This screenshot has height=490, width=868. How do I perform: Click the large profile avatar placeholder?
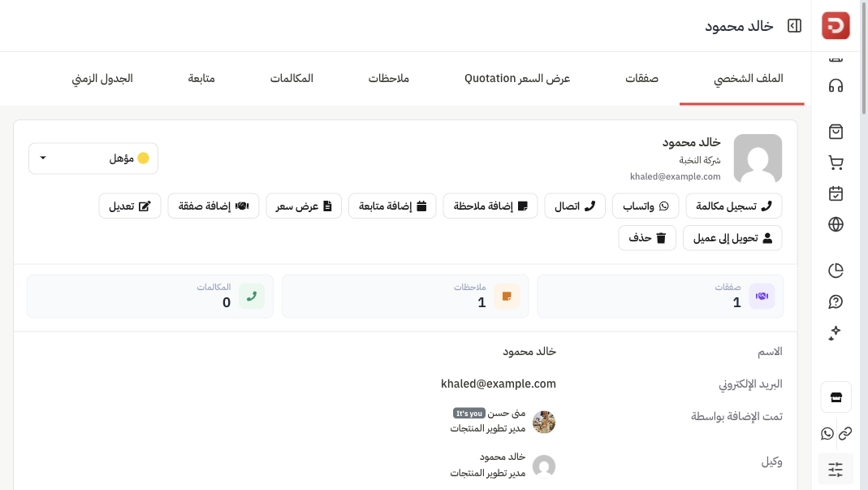[758, 158]
